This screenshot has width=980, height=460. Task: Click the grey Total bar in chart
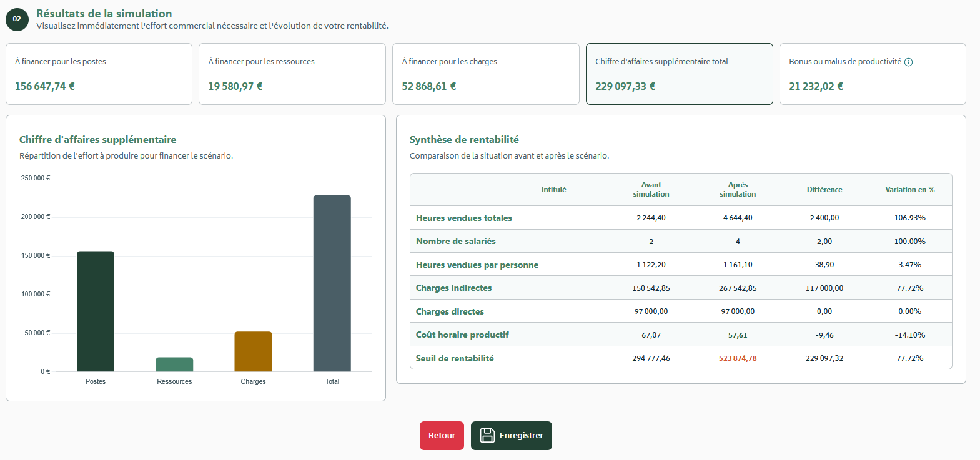pyautogui.click(x=332, y=283)
